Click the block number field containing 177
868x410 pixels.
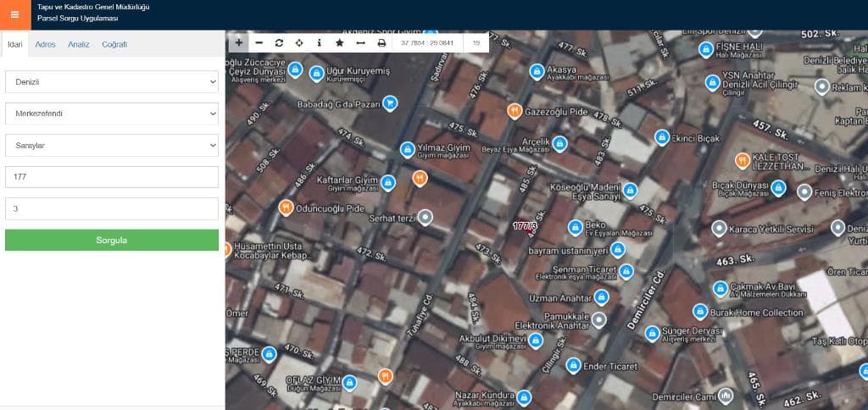(x=112, y=177)
